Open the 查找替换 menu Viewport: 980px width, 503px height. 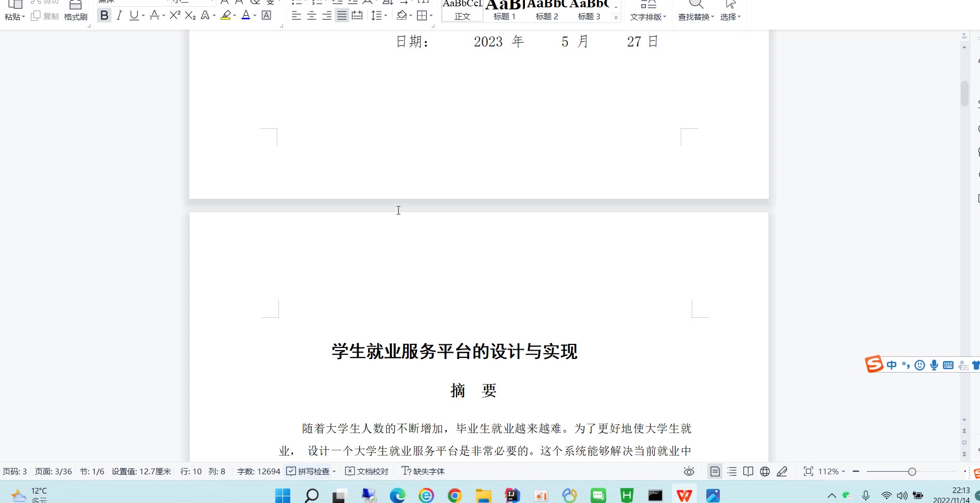click(x=696, y=10)
